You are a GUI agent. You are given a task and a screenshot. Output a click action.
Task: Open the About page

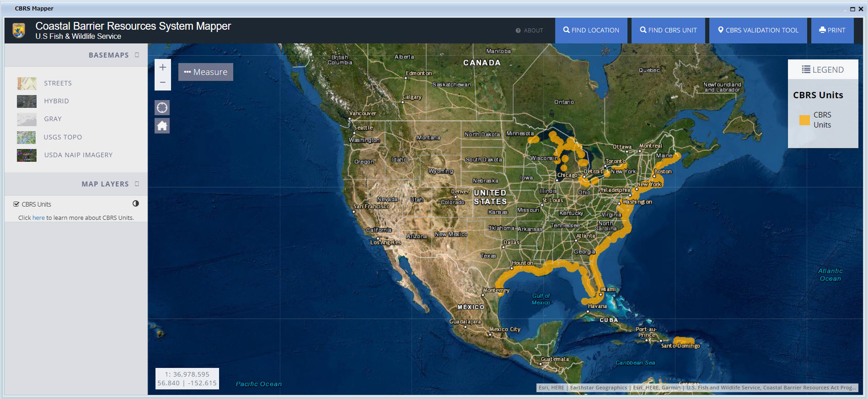click(530, 31)
